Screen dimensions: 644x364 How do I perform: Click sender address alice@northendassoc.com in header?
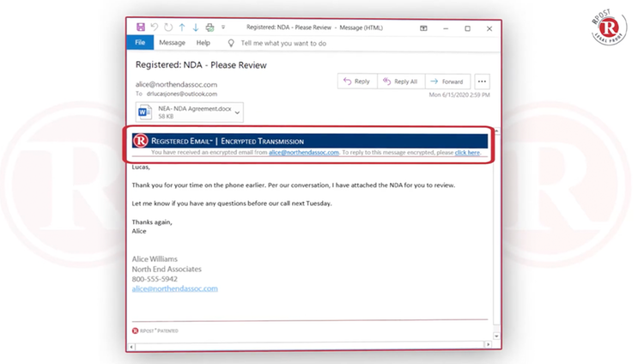point(176,84)
